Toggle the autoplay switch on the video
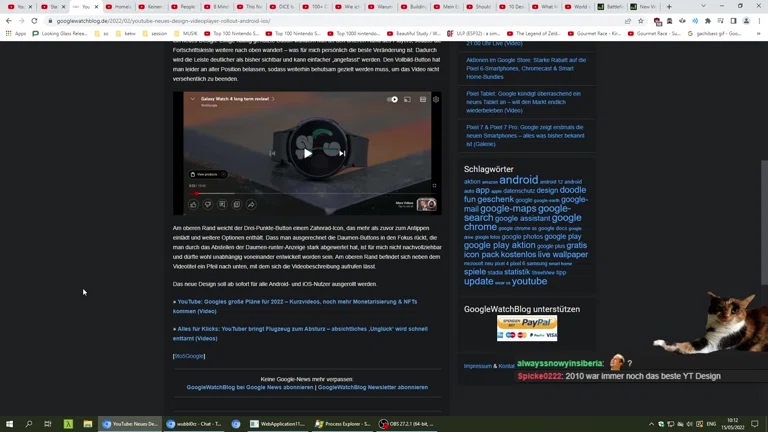The width and height of the screenshot is (768, 432). pos(392,99)
